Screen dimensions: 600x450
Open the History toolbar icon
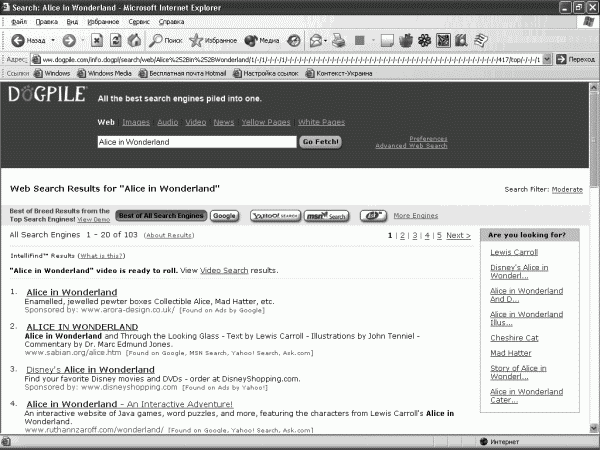[294, 40]
